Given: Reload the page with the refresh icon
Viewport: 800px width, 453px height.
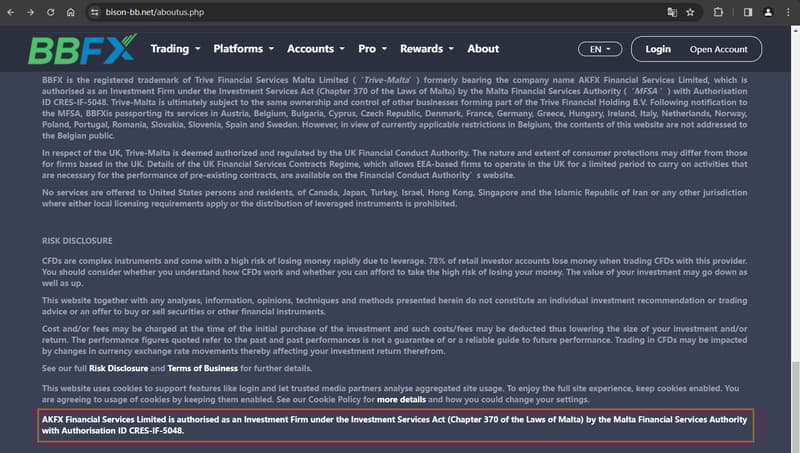Looking at the screenshot, I should click(51, 12).
